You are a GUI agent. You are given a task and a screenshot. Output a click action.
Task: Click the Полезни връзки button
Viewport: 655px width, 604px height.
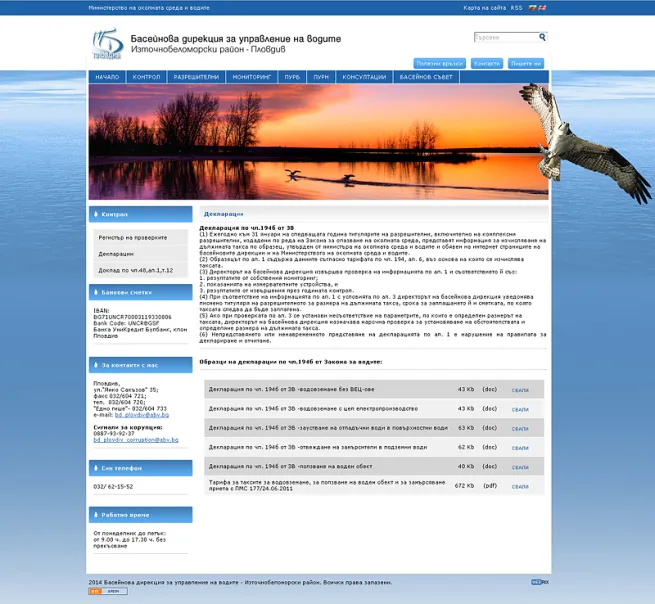439,63
